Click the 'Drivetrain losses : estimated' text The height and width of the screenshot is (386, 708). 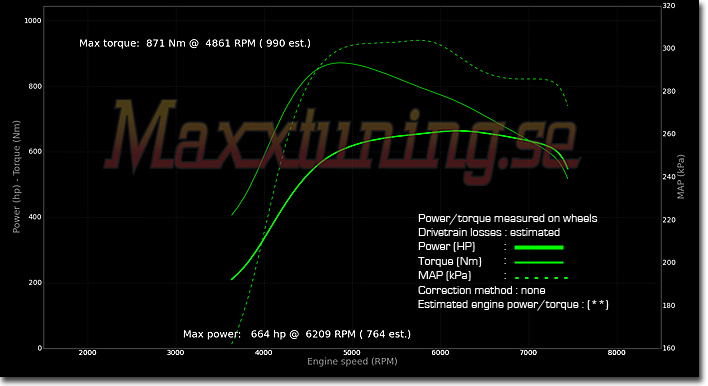[x=489, y=233]
